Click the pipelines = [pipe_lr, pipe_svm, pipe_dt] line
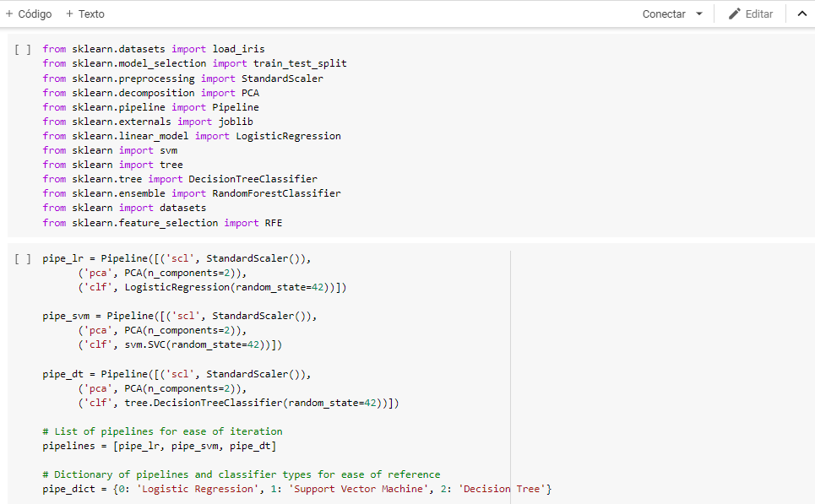Viewport: 815px width, 504px height. click(160, 446)
